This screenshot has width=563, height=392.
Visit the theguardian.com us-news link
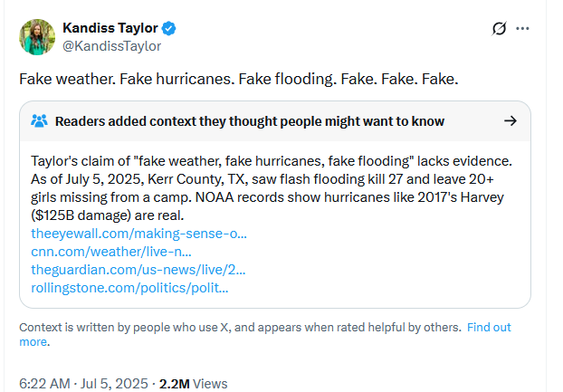coord(138,270)
